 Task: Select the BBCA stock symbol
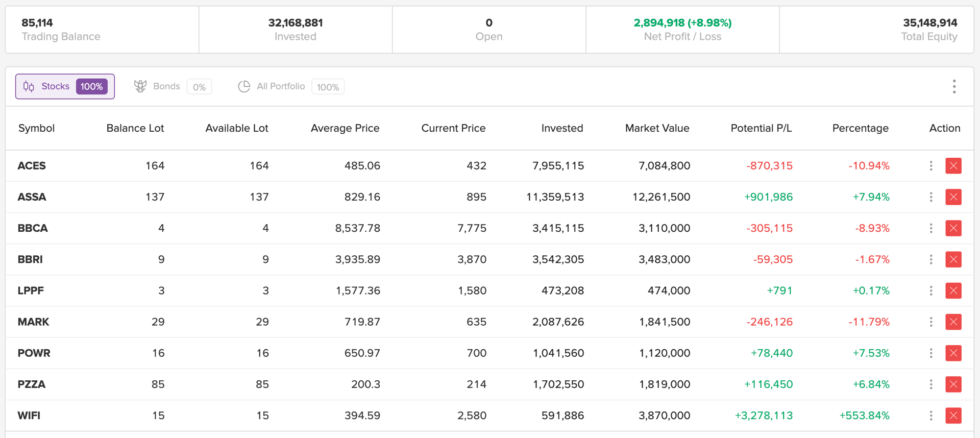coord(33,228)
